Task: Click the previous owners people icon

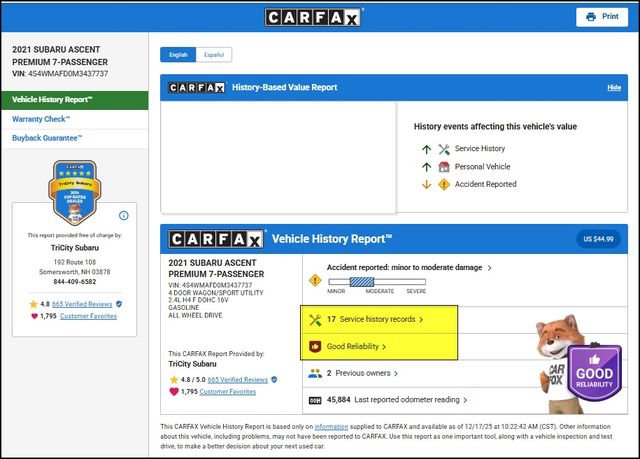Action: coord(315,373)
